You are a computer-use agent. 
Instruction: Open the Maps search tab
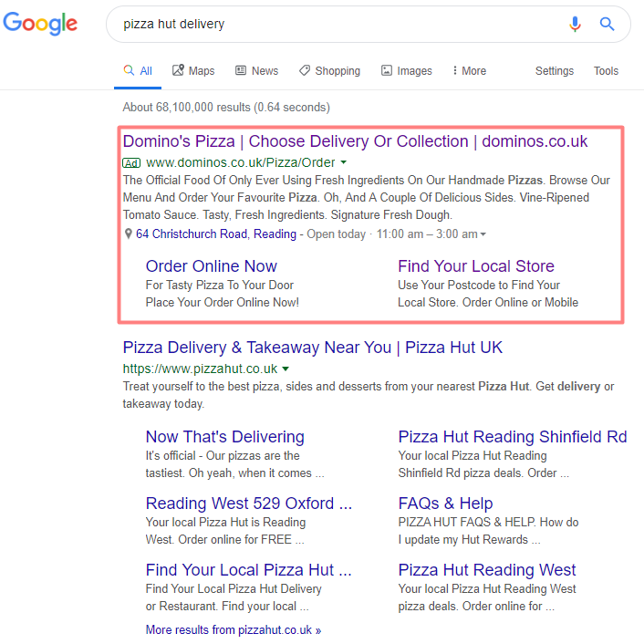[193, 71]
